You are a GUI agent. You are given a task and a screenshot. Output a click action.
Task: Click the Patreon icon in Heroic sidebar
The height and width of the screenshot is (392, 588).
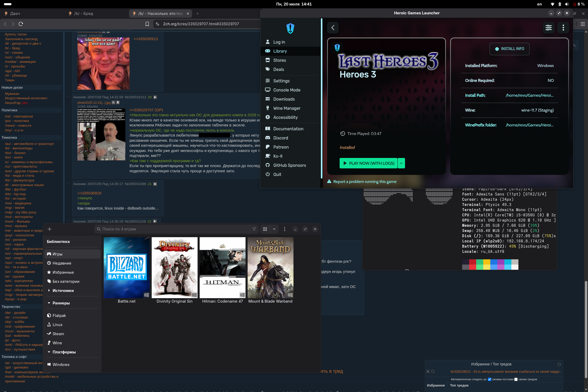(x=268, y=147)
